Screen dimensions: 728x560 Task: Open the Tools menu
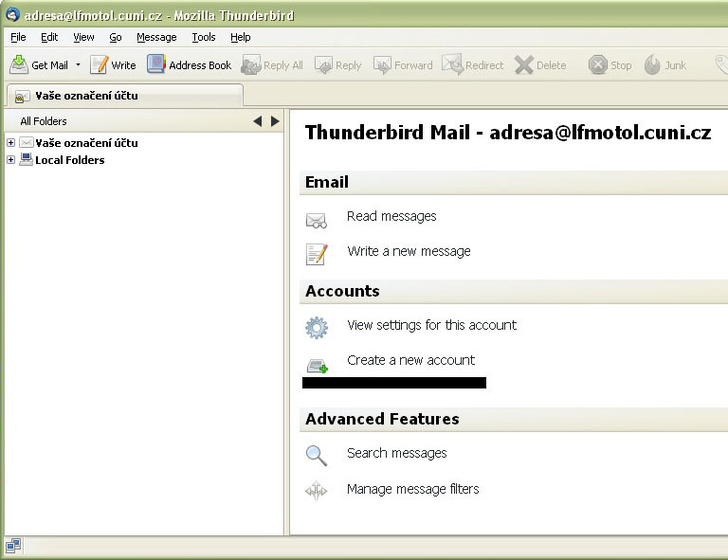click(x=204, y=37)
